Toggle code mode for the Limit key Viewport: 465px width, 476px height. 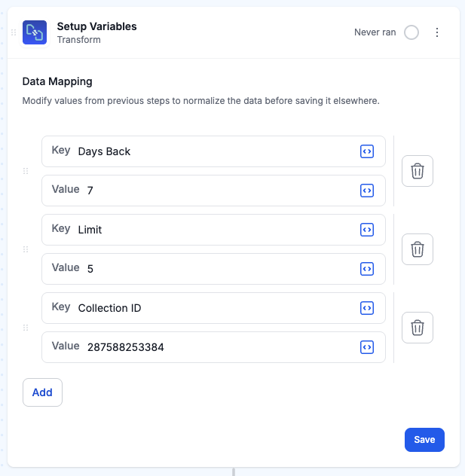367,230
